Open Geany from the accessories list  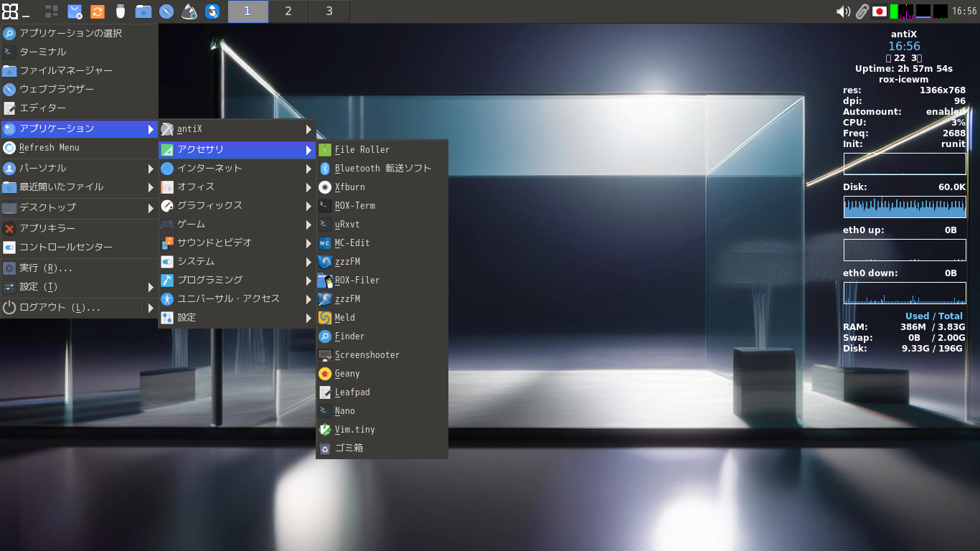[347, 374]
